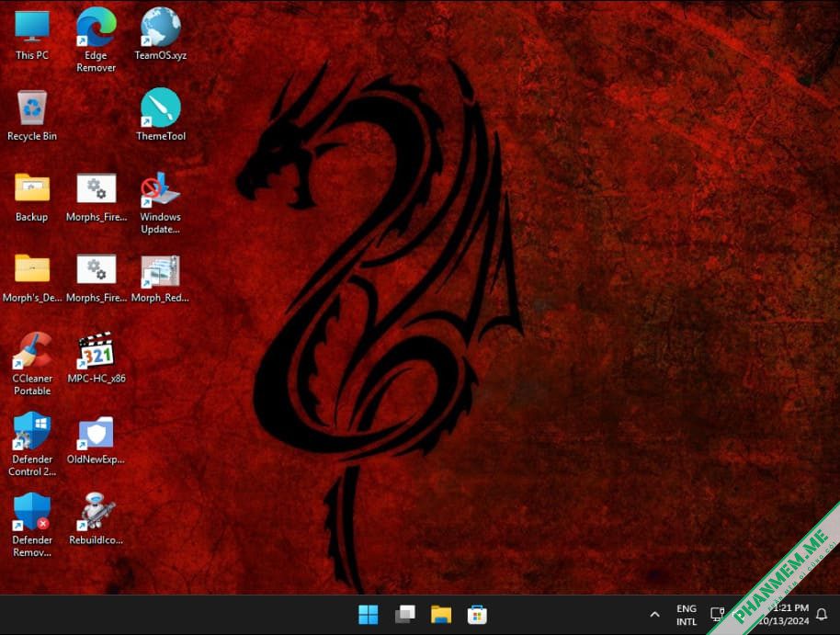This screenshot has height=635, width=840.
Task: Open Task View from the taskbar
Action: point(405,615)
